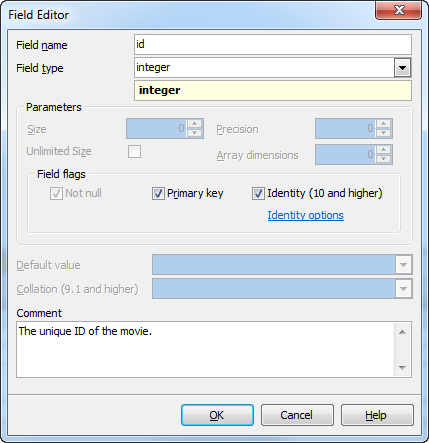Toggle the Primary key checkbox
This screenshot has width=429, height=443.
[x=158, y=193]
